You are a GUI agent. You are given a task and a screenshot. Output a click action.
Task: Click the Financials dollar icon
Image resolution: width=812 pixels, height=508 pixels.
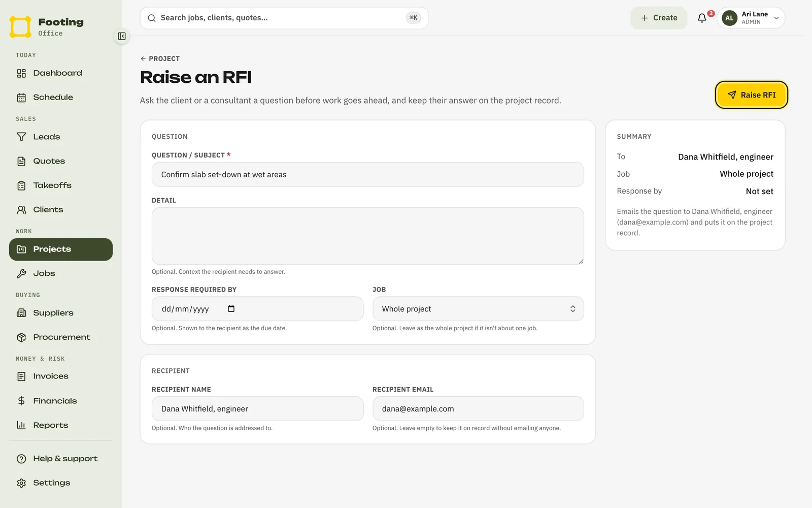coord(21,401)
